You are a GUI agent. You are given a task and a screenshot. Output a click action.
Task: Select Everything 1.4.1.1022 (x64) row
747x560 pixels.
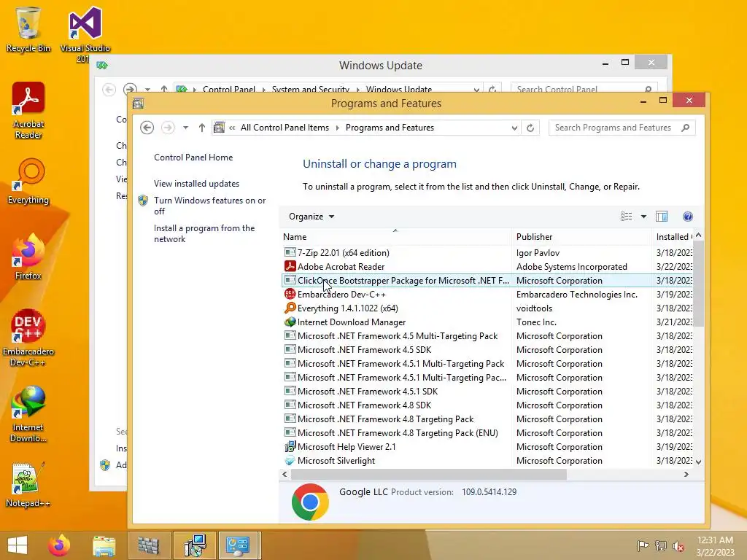487,308
